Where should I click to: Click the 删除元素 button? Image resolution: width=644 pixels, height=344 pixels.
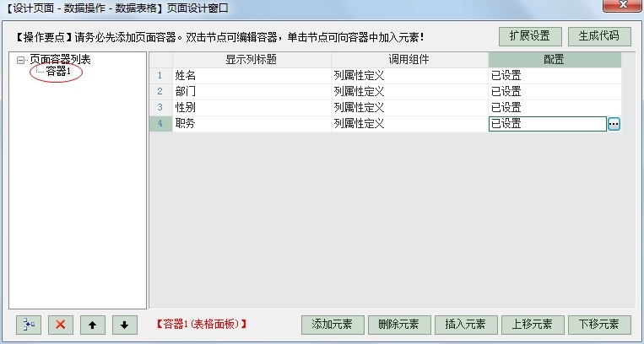pos(398,325)
